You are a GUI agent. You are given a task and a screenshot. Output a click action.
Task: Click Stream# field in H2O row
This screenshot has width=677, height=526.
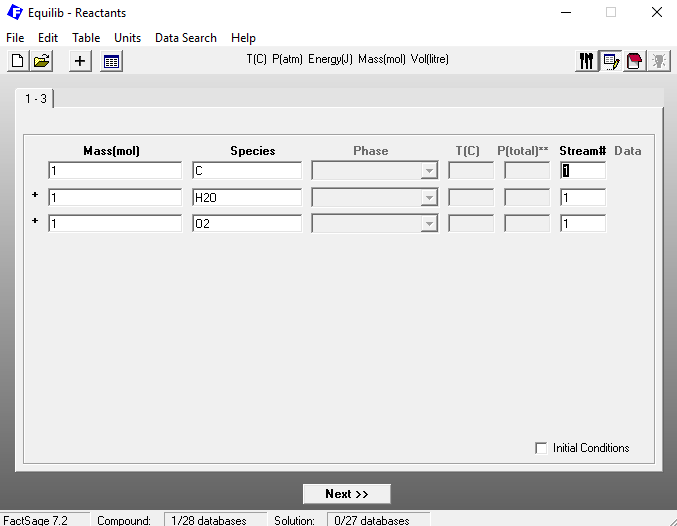pos(583,197)
